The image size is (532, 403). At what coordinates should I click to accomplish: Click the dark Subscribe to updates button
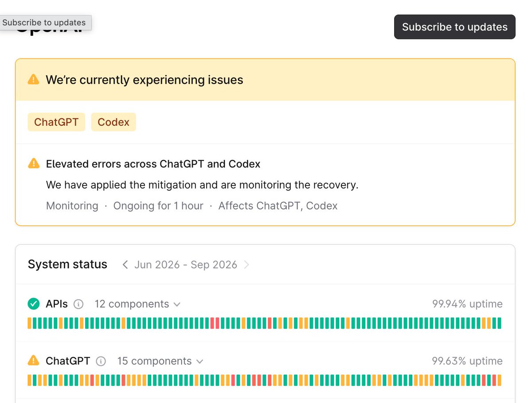tap(454, 27)
